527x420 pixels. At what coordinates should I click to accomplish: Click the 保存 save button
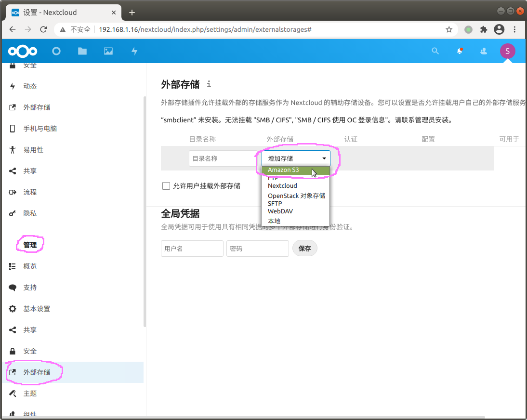coord(304,249)
